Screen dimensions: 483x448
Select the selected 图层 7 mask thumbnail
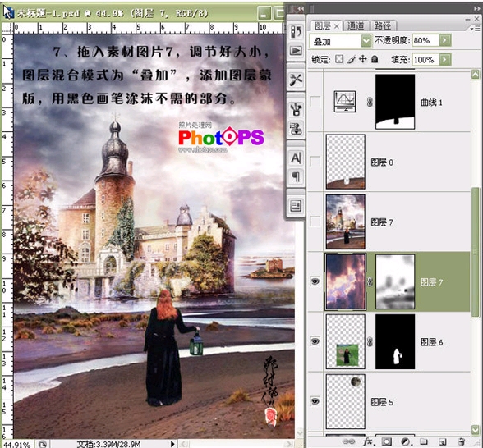click(395, 281)
